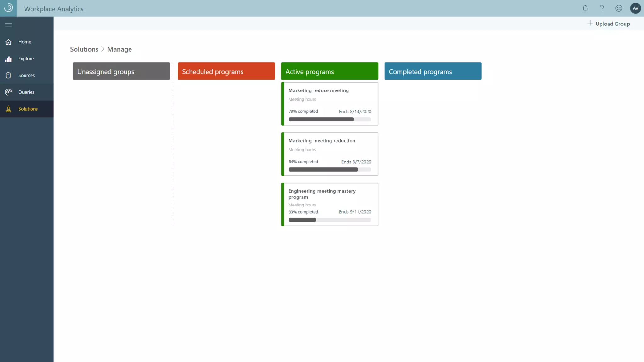Open the AV user account menu
This screenshot has width=644, height=362.
coord(635,8)
